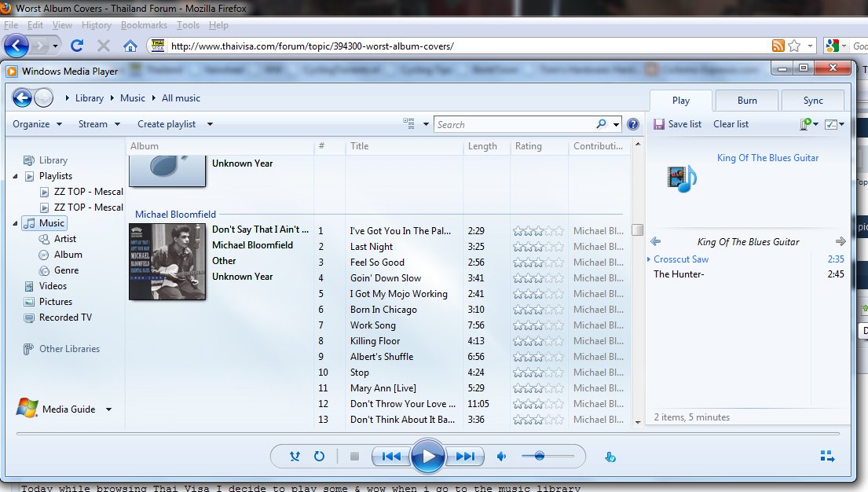Screen dimensions: 868x492
Task: Click Clear list button
Action: click(731, 124)
